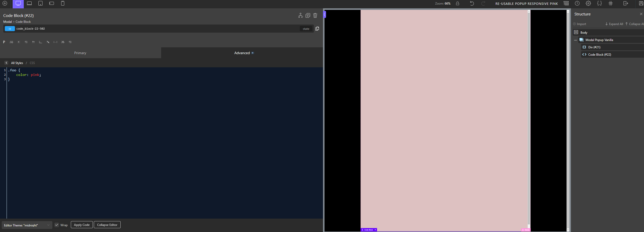Toggle the Wrap checkbox
Screen dimensions: 644x232
click(57, 225)
